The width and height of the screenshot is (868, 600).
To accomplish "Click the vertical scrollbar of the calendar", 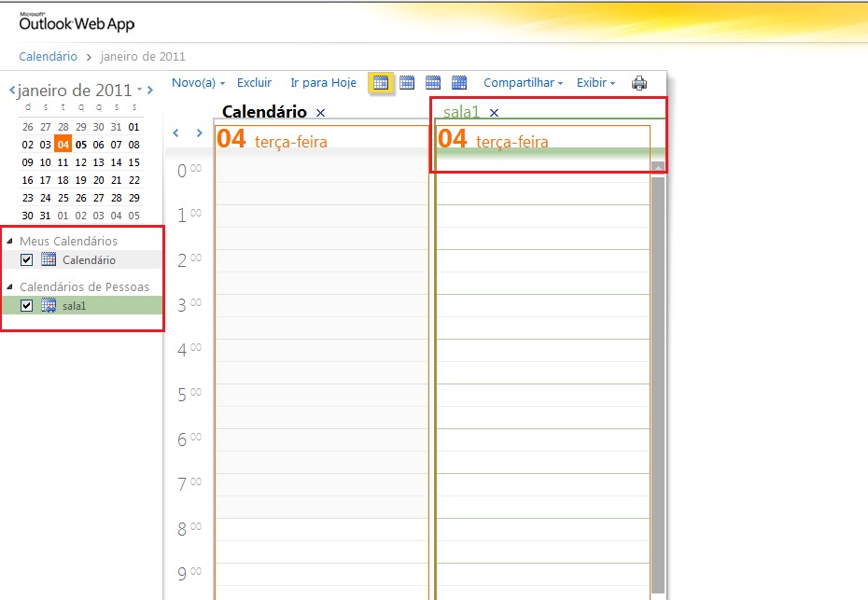I will [x=658, y=373].
